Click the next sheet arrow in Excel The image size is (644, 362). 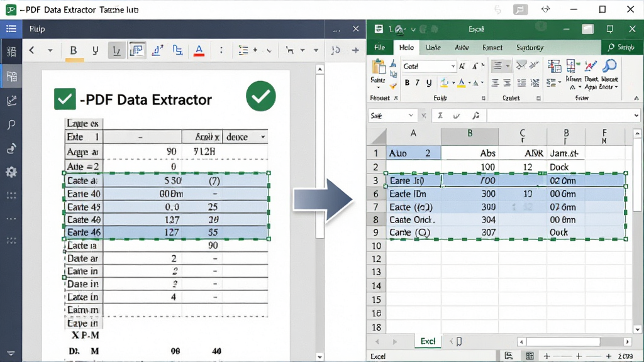tap(395, 341)
